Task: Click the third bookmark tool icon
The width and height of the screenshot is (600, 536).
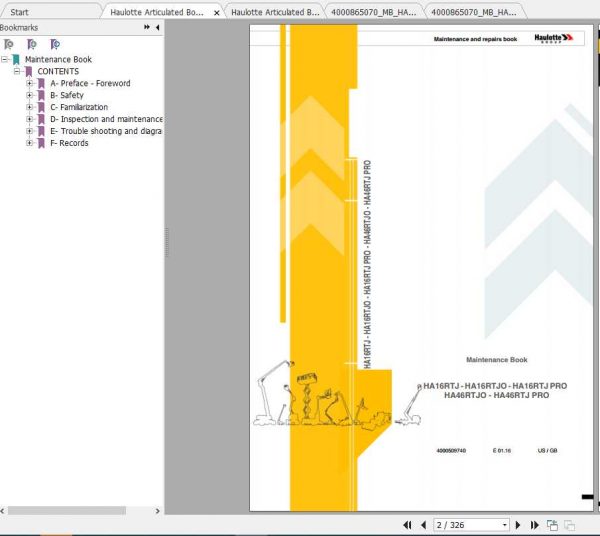Action: [x=55, y=44]
